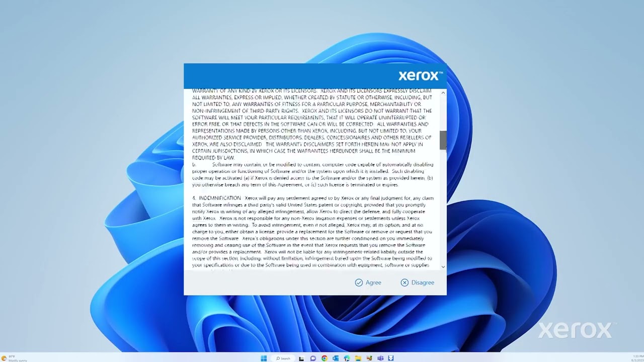Screen dimensions: 644x362
Task: Click the license scrollbar down arrow
Action: (x=443, y=267)
